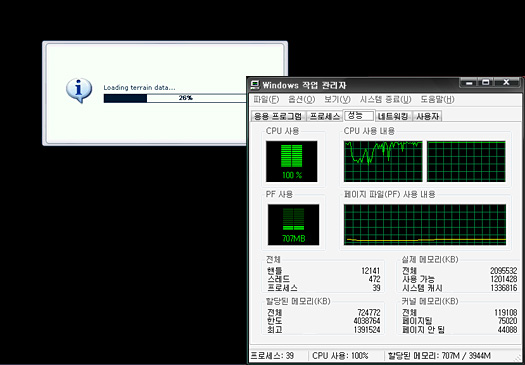Open the 옵션(O) menu
Screen dimensions: 525x365
pos(302,99)
